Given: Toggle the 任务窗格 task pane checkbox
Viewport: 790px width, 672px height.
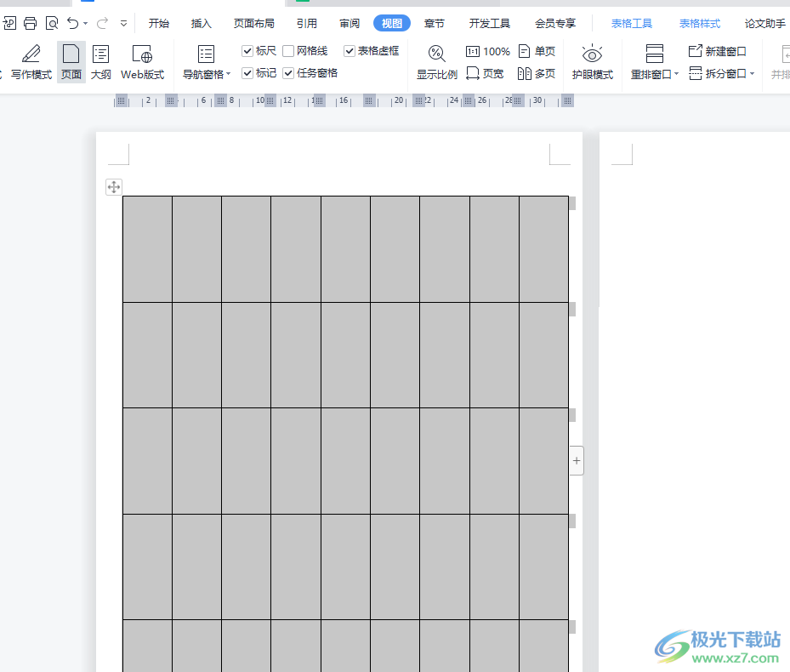Looking at the screenshot, I should (x=288, y=73).
